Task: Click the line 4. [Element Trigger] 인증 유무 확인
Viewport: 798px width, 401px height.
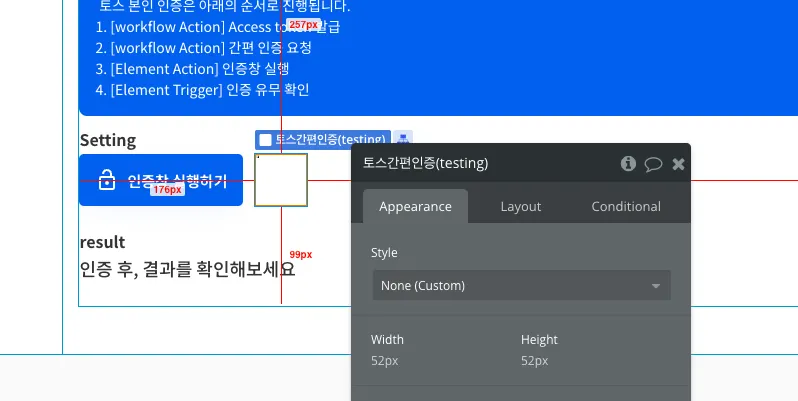Action: pos(202,90)
